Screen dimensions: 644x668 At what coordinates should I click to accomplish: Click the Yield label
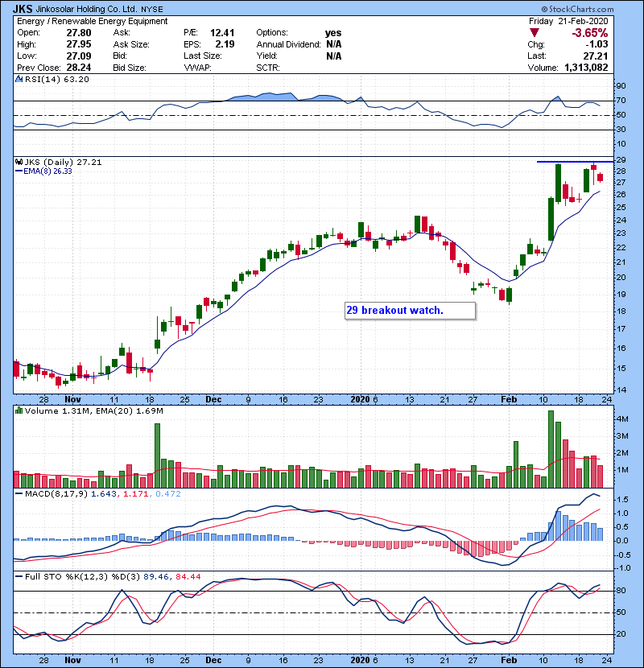click(x=266, y=56)
